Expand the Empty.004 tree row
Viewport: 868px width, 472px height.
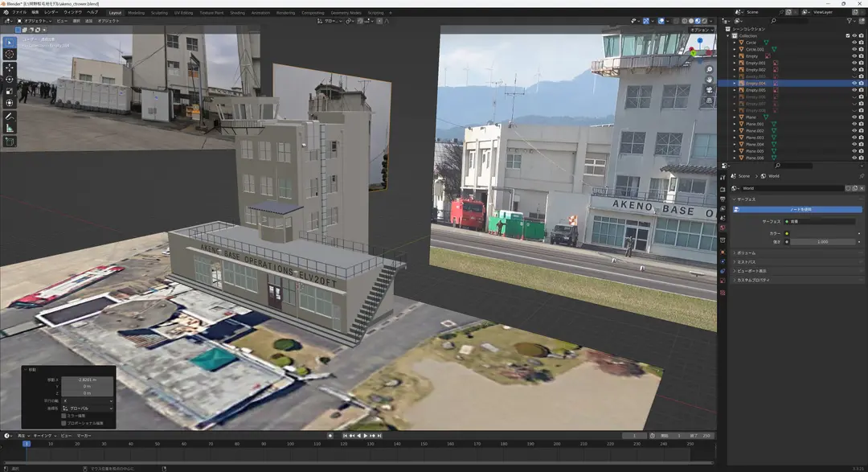[735, 83]
